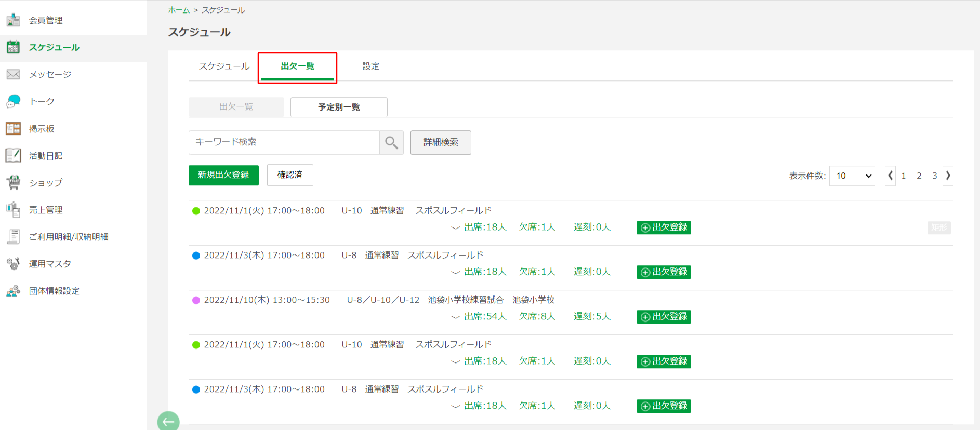Click 欠席:1人 on first 2022/11/3 row

coord(537,272)
